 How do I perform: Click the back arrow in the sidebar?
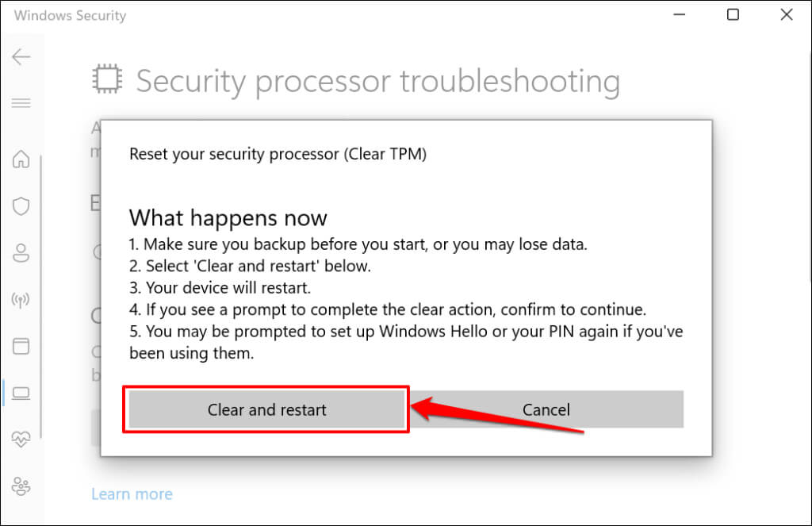(x=21, y=56)
